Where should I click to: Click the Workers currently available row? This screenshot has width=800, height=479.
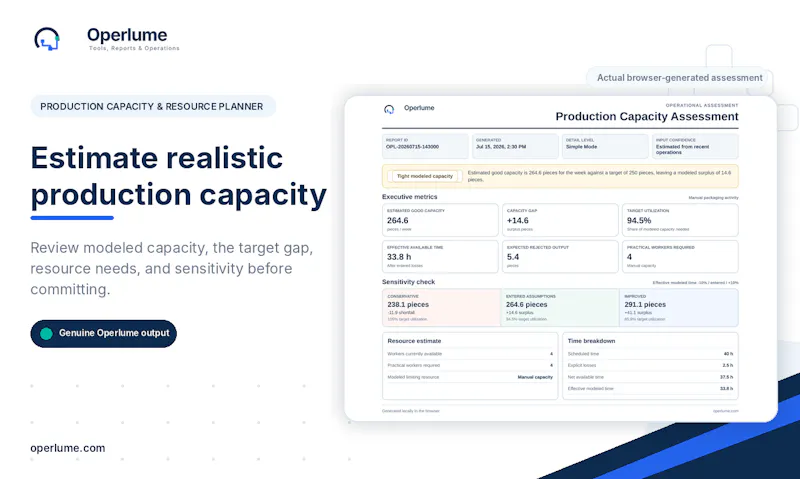pos(470,354)
